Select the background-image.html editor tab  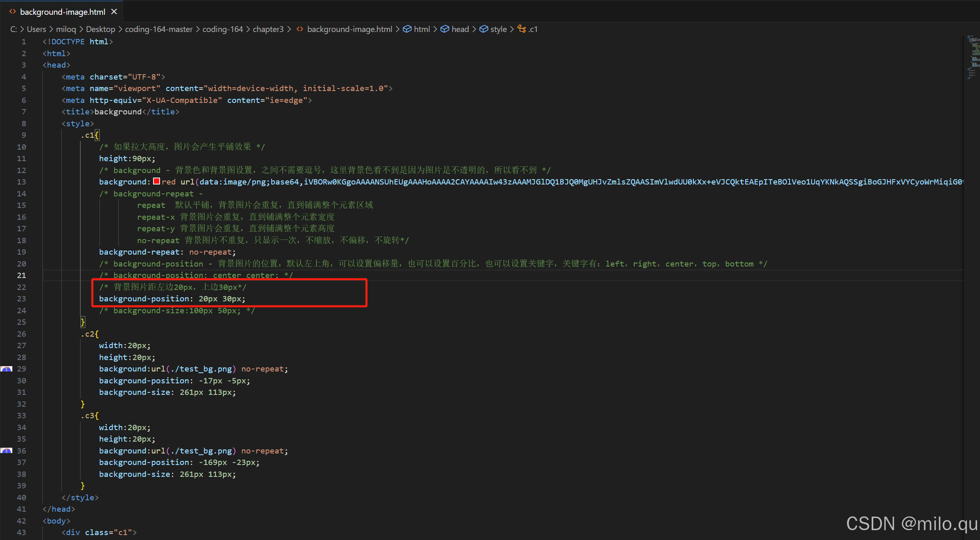[62, 11]
